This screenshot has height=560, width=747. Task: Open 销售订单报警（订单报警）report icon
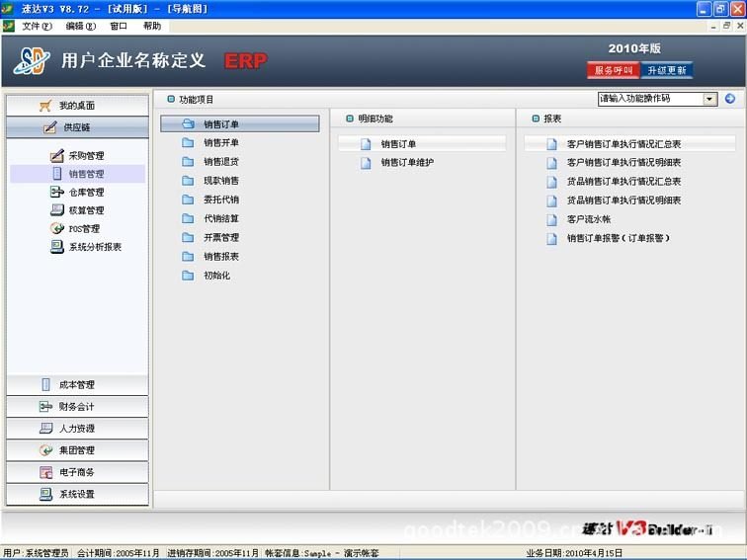(551, 238)
